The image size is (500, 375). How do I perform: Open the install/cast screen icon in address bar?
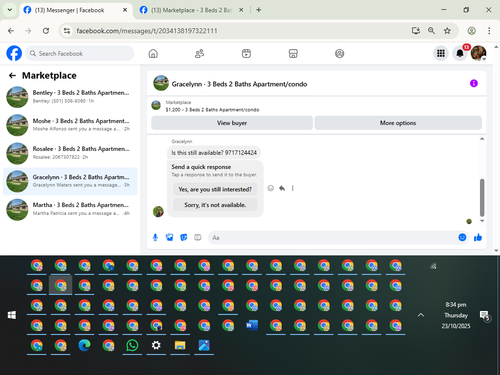pyautogui.click(x=415, y=31)
